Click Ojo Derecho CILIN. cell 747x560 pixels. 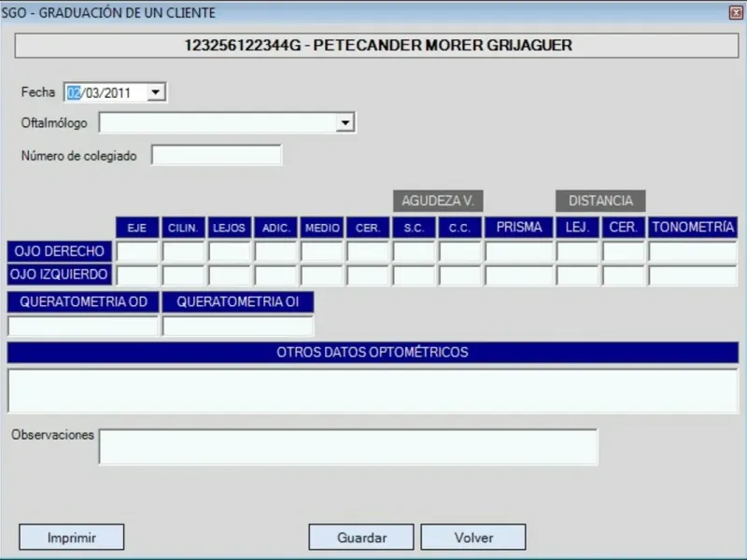pos(183,251)
